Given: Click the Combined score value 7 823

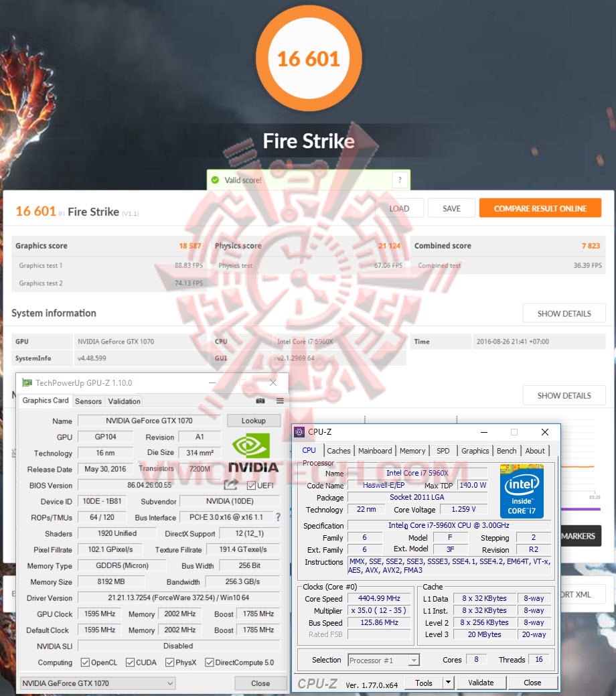Looking at the screenshot, I should pos(591,245).
